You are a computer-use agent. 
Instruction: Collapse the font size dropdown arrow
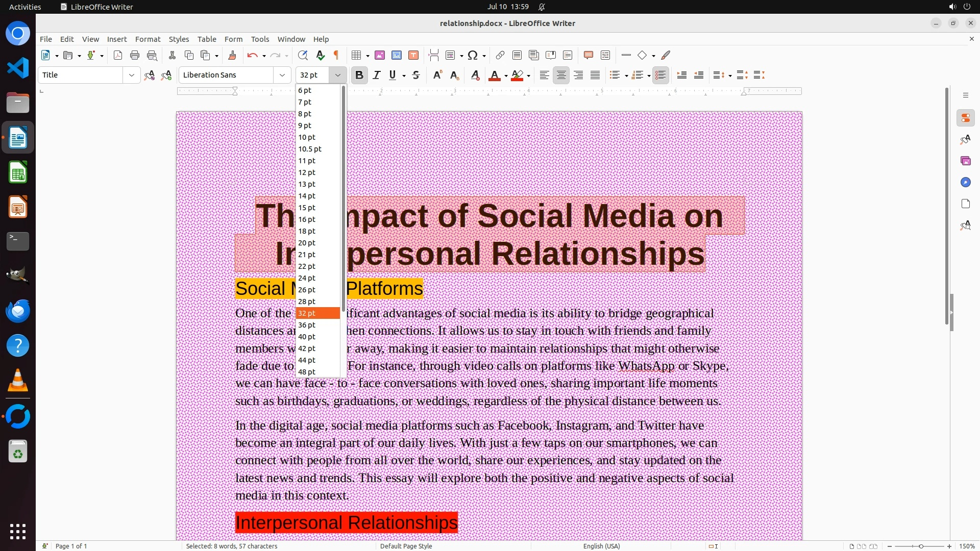[x=337, y=76]
